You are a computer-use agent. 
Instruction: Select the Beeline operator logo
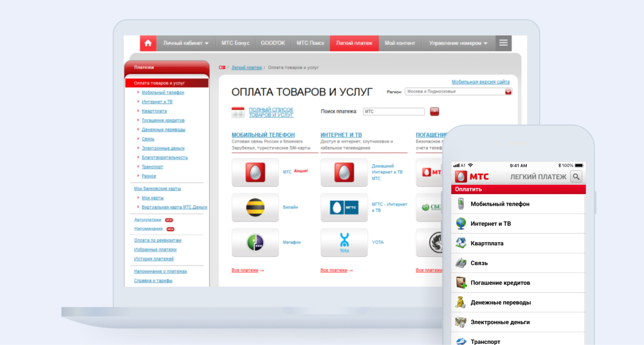(255, 207)
